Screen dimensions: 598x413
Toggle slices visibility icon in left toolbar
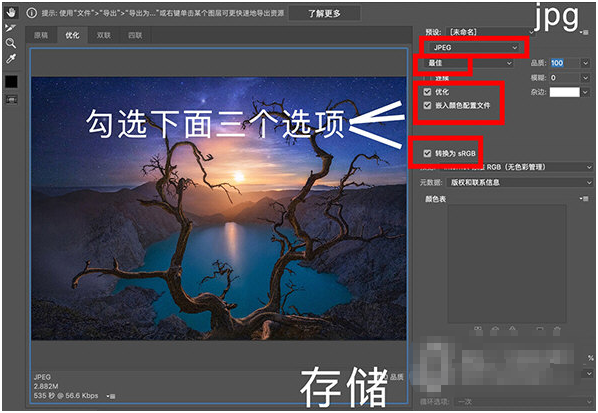11,100
